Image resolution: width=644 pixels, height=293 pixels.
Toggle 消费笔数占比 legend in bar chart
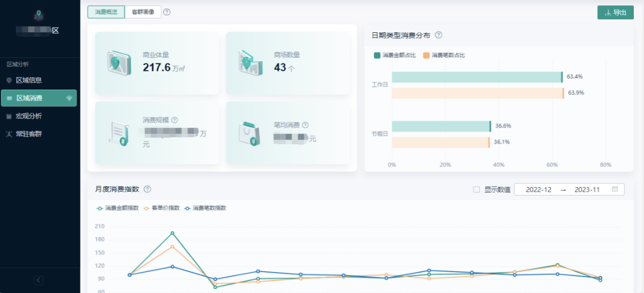pyautogui.click(x=444, y=56)
